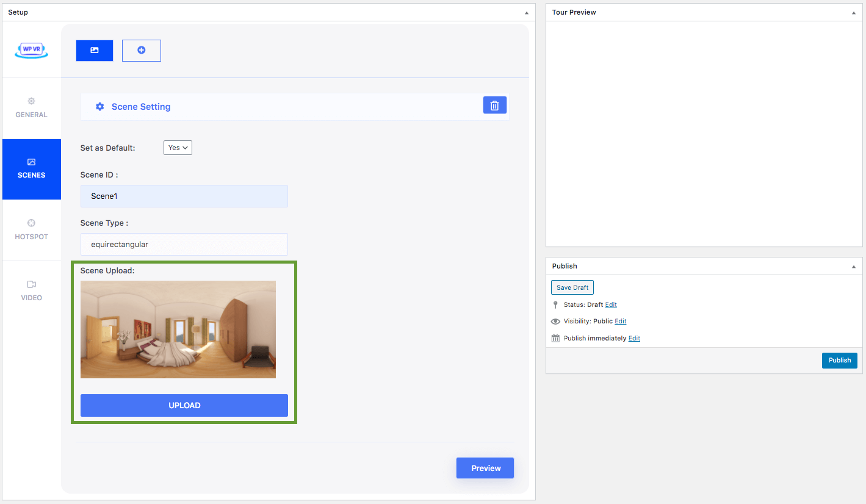The height and width of the screenshot is (504, 866).
Task: Collapse the Tour Preview panel
Action: [854, 13]
